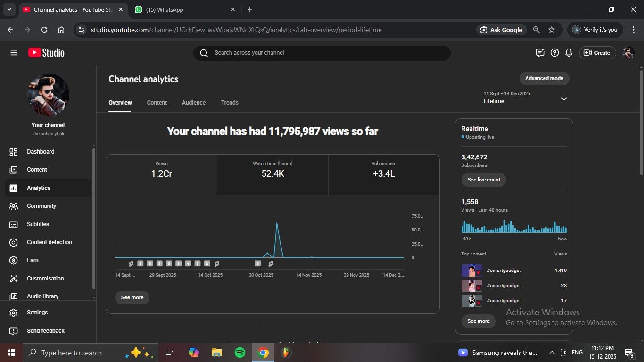644x362 pixels.
Task: Open the Audio library sidebar item
Action: [42, 296]
